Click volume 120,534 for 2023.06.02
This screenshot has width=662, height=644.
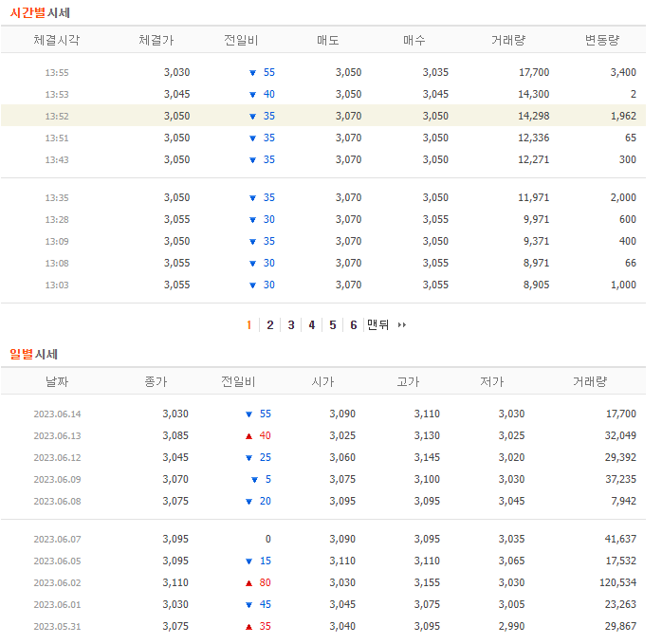(x=617, y=582)
